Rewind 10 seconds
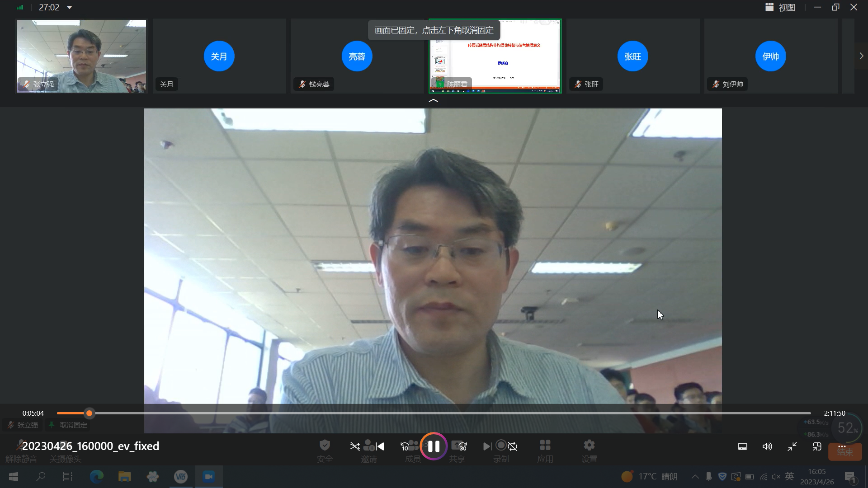The image size is (868, 488). 405,446
